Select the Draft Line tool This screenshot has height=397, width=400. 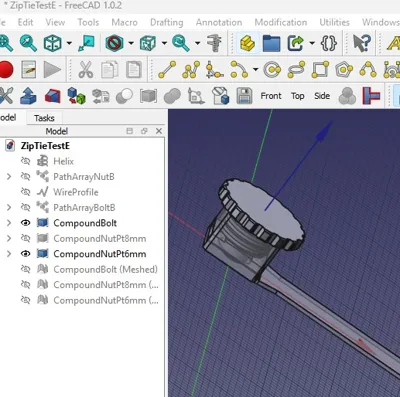(x=167, y=70)
